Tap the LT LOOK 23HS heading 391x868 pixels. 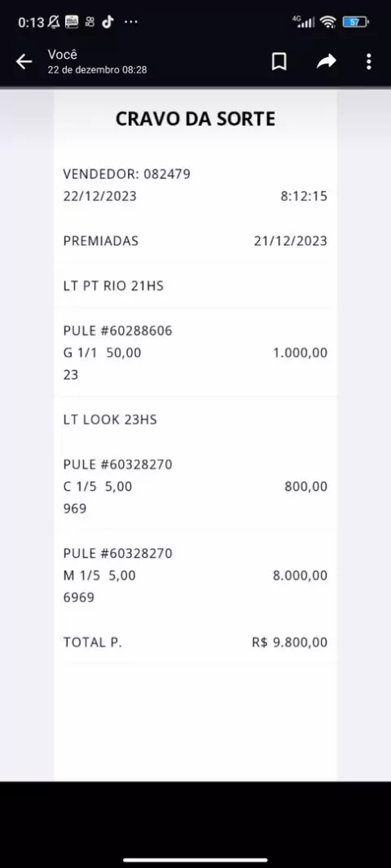[x=110, y=419]
